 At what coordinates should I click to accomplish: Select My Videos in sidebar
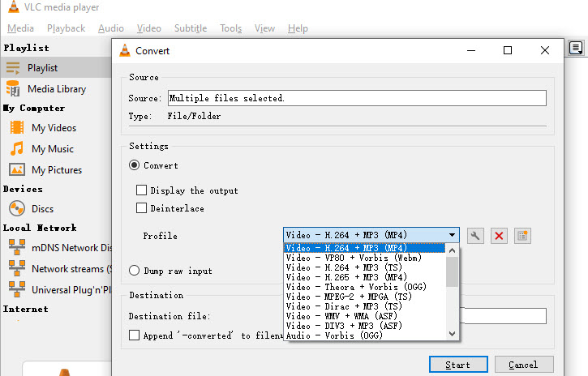(x=54, y=127)
